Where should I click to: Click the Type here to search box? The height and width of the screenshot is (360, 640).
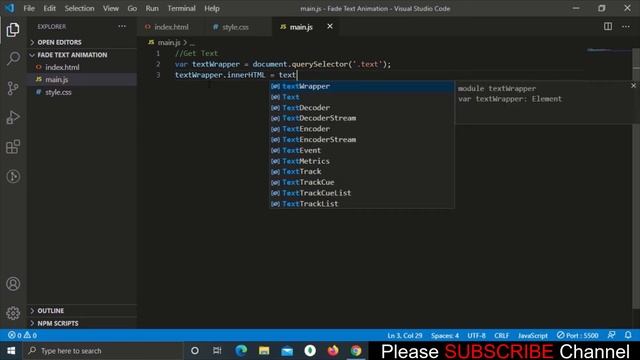[102, 351]
